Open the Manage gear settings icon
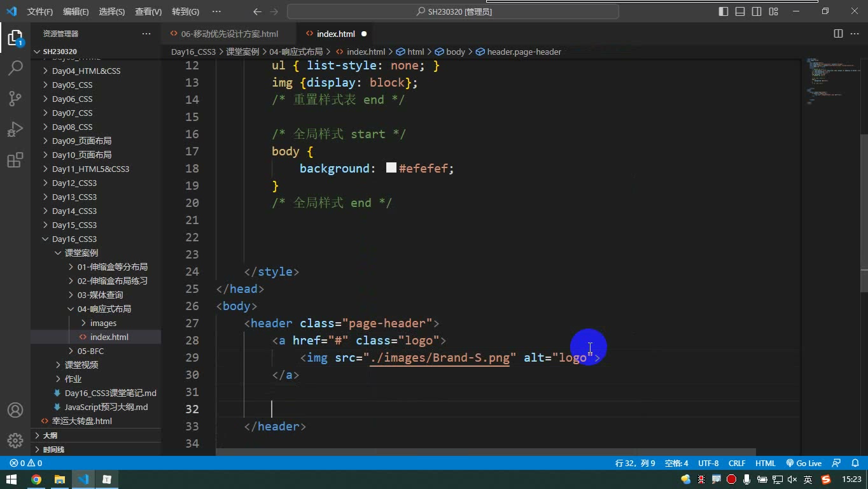Viewport: 868px width, 489px height. click(x=15, y=441)
